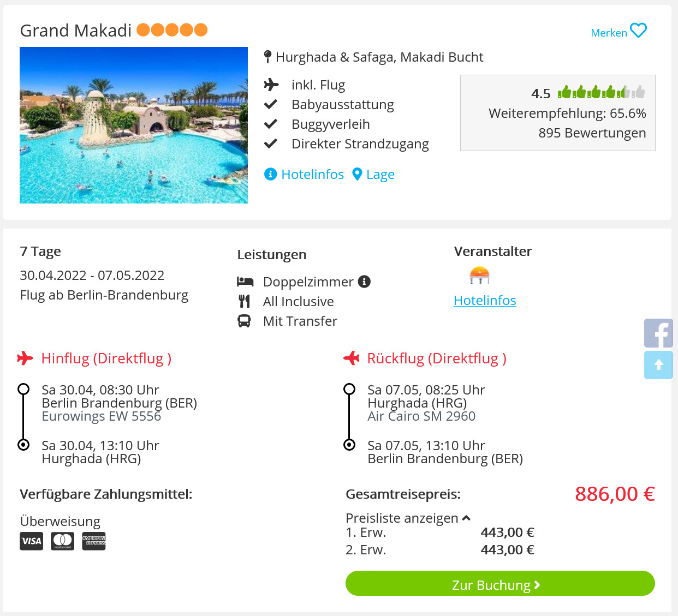Click the Grand Makadi pool photo
The width and height of the screenshot is (678, 616).
[x=134, y=125]
